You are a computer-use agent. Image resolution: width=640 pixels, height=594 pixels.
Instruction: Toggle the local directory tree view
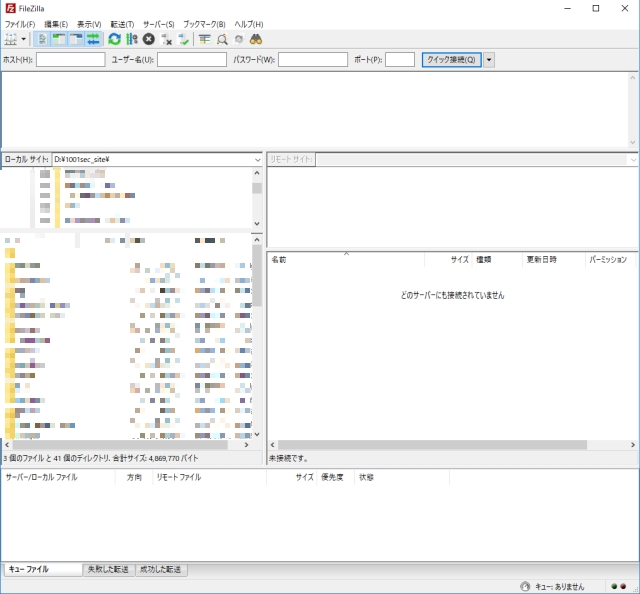tap(60, 39)
